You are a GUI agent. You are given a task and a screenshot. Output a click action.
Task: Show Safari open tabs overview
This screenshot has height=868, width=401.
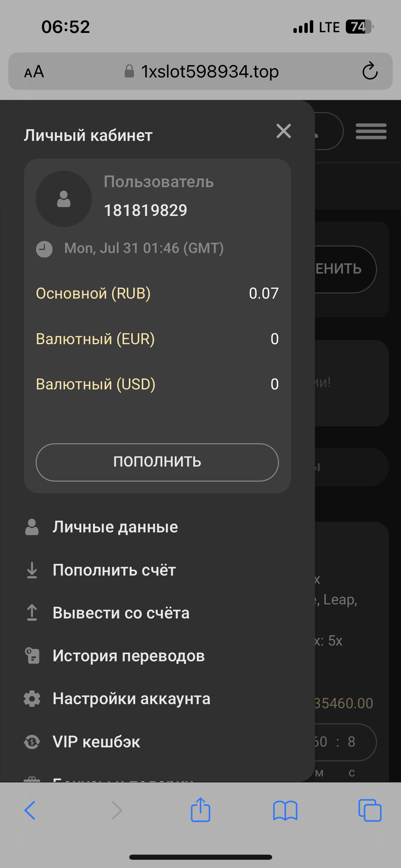tap(369, 810)
